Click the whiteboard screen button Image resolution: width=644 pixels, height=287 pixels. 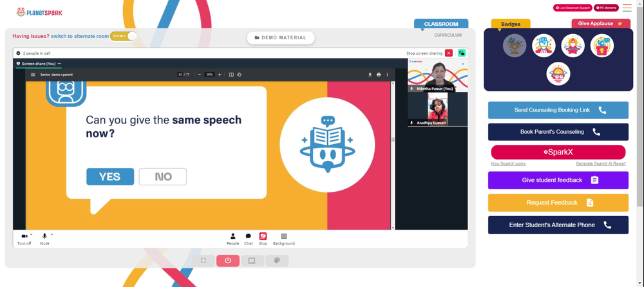252,261
